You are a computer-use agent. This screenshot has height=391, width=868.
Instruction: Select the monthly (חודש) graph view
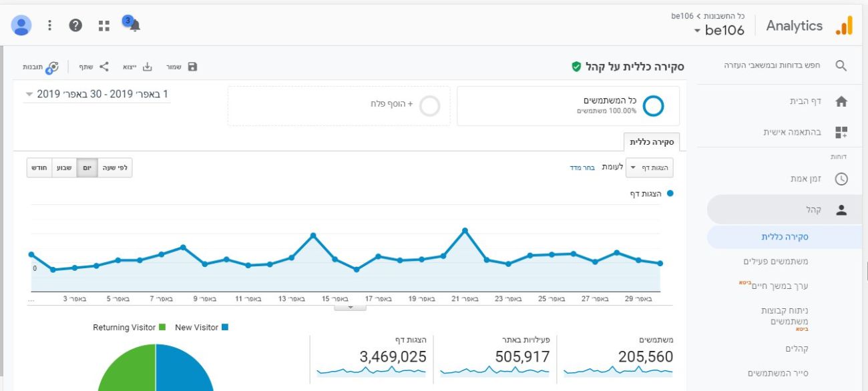click(x=39, y=167)
